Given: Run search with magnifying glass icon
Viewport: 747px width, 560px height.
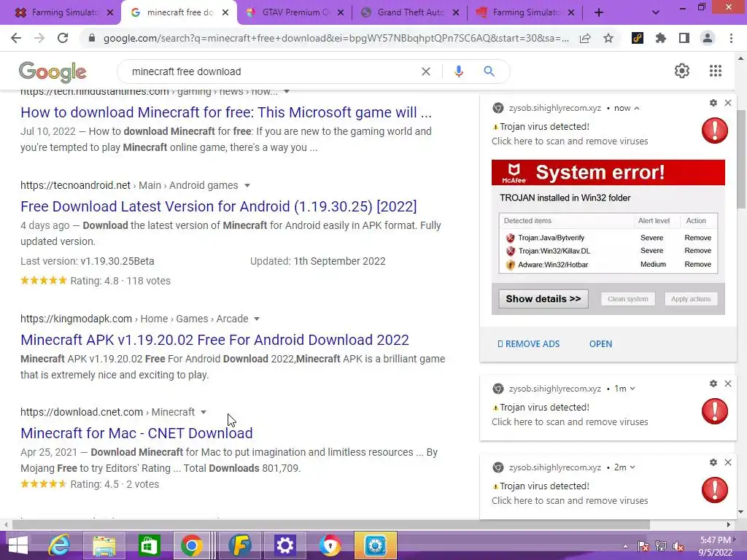Looking at the screenshot, I should 489,71.
